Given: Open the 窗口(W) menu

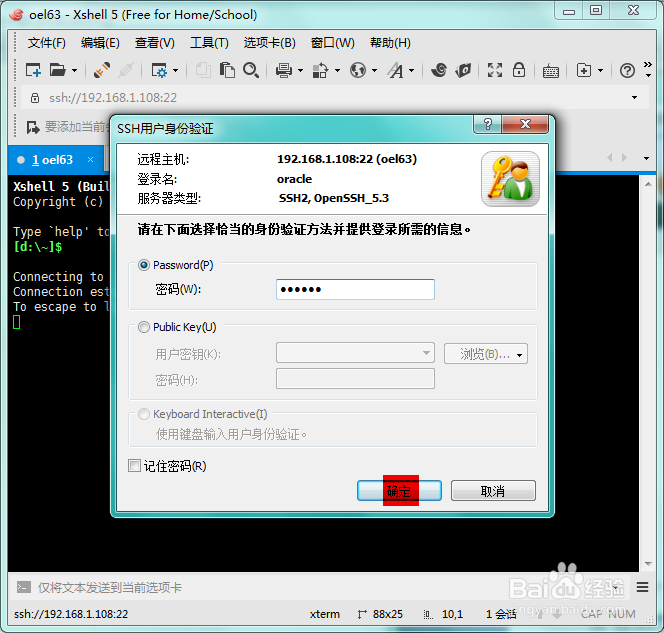Looking at the screenshot, I should click(x=332, y=43).
